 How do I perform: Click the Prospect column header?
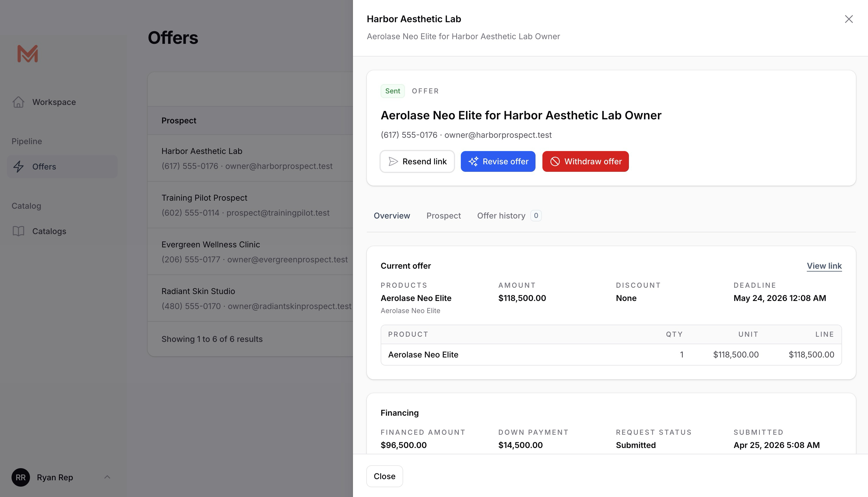179,121
